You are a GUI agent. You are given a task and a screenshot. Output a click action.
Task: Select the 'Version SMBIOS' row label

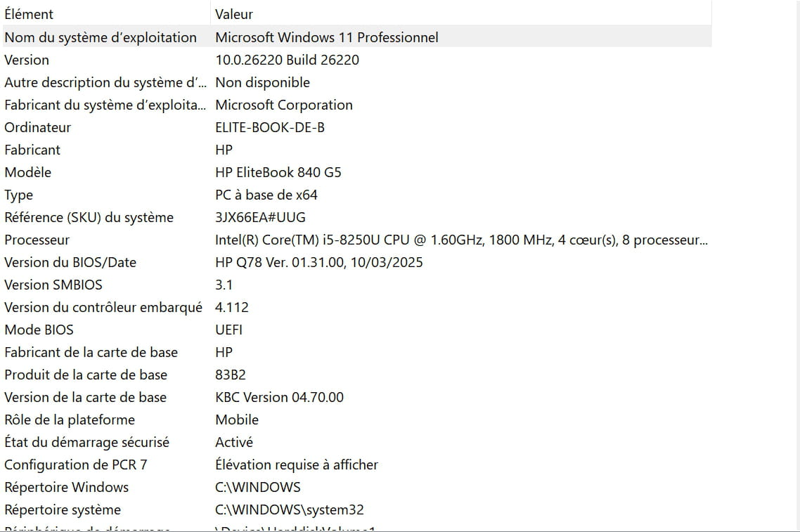[53, 285]
